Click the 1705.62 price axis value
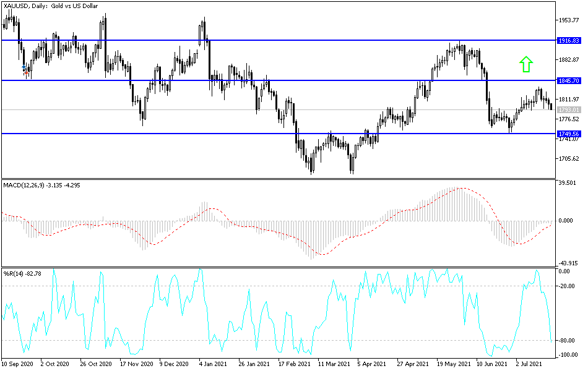Image resolution: width=588 pixels, height=371 pixels. (x=569, y=159)
